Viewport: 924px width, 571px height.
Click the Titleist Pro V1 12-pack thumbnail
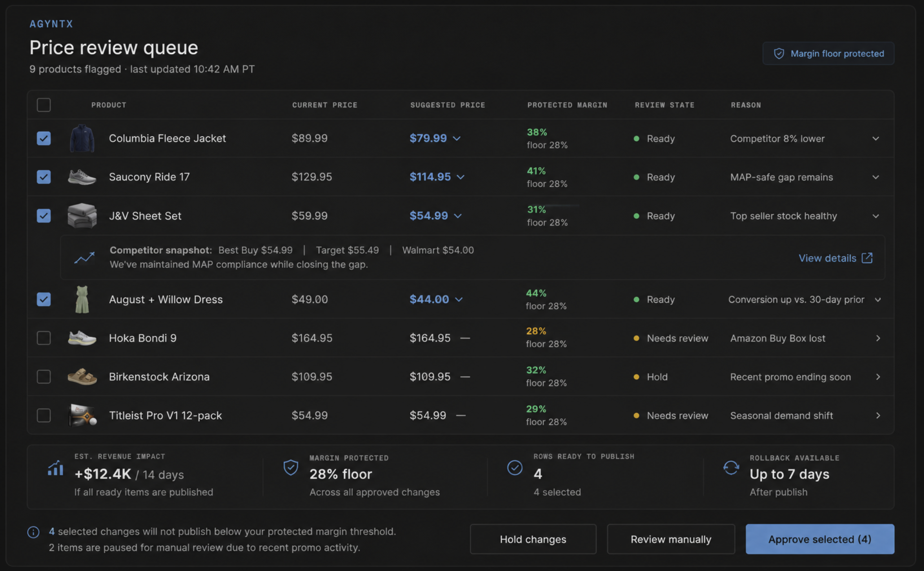(x=83, y=415)
